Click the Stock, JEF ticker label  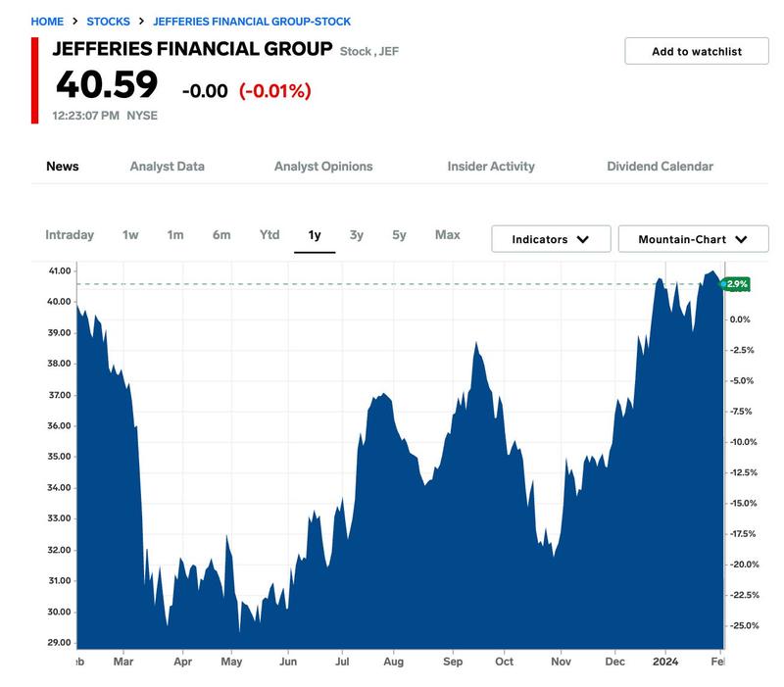(x=369, y=51)
